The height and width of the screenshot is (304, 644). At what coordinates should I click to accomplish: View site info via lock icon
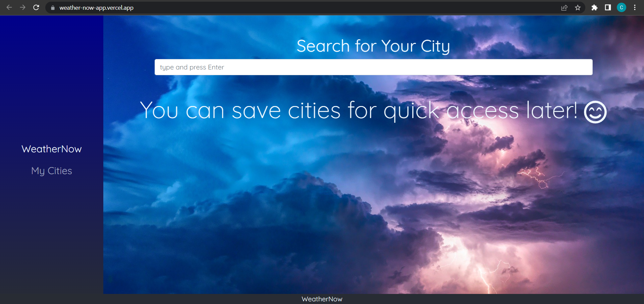click(53, 8)
